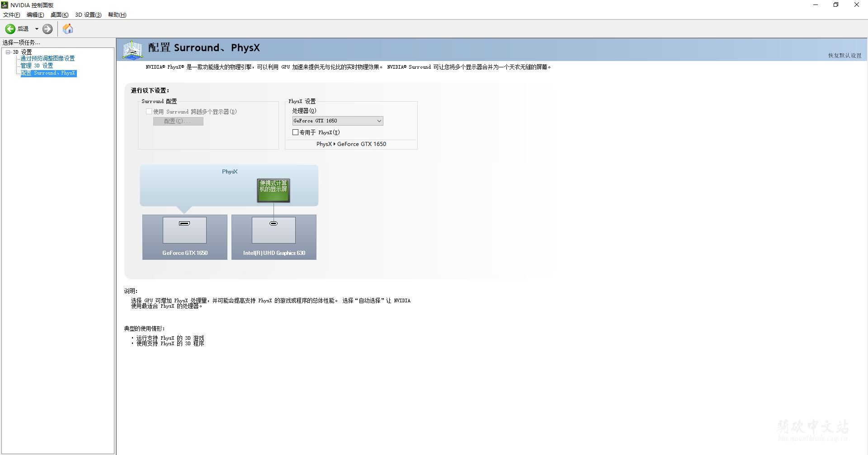Open the 编辑(E) menu
The height and width of the screenshot is (455, 868).
tap(35, 15)
